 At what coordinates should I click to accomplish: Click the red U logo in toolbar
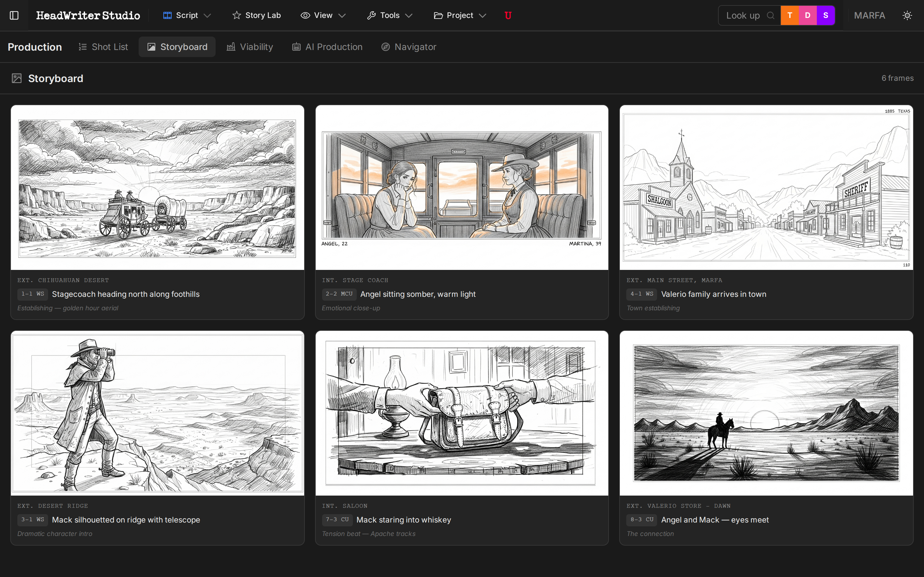[x=508, y=15]
